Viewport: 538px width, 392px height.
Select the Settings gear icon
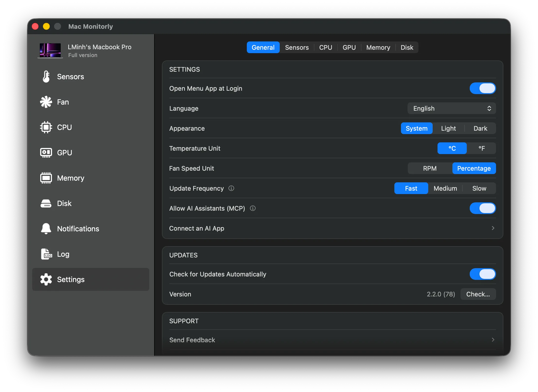point(46,279)
